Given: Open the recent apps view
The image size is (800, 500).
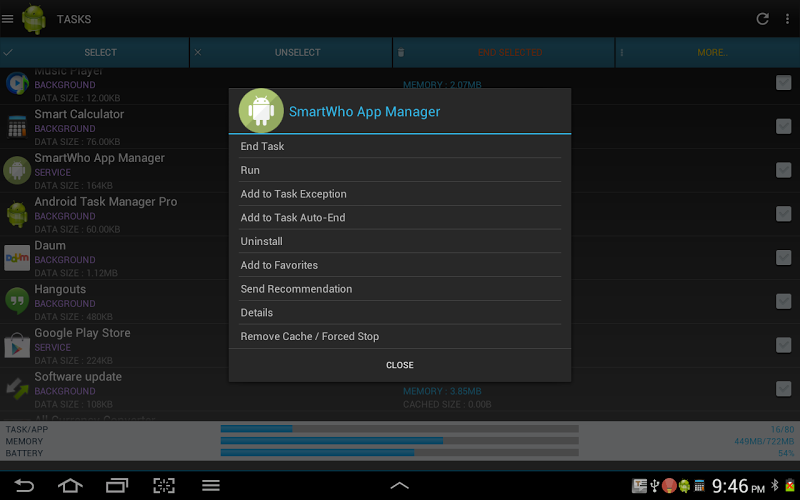Looking at the screenshot, I should click(117, 485).
